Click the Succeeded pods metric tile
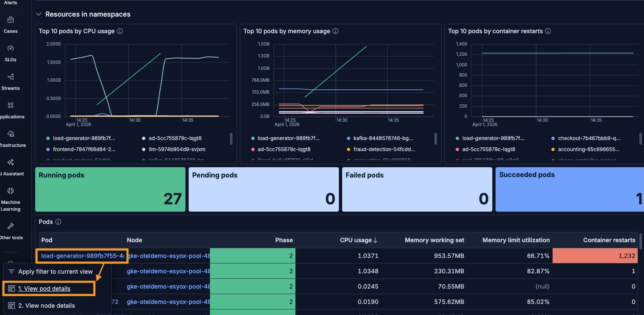The width and height of the screenshot is (644, 315). tap(570, 189)
